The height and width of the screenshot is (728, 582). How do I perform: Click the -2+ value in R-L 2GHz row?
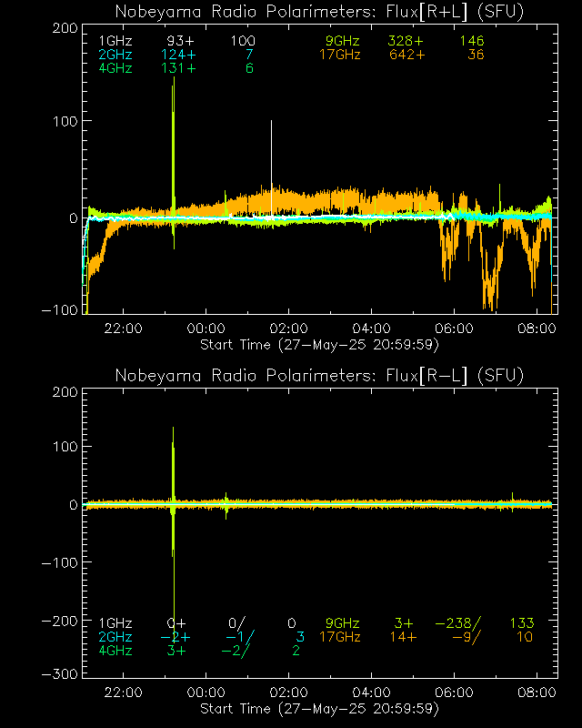[176, 636]
